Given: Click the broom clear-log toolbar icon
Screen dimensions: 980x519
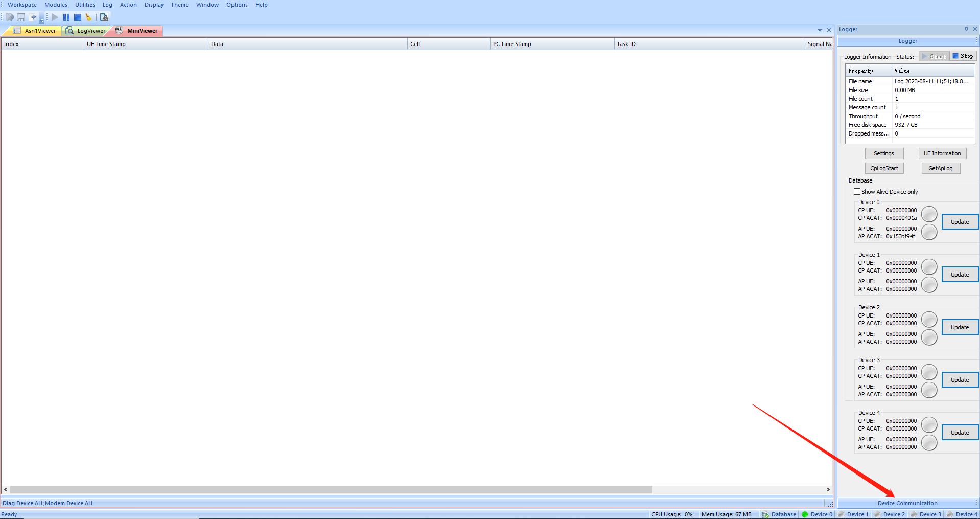Looking at the screenshot, I should click(x=88, y=17).
